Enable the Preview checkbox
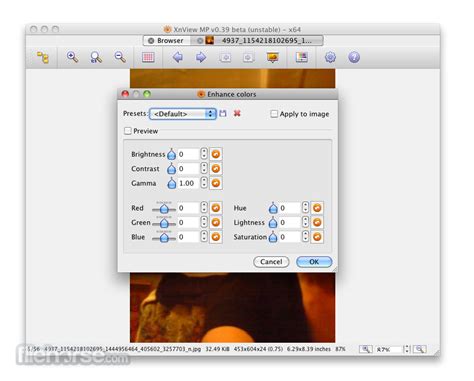The width and height of the screenshot is (474, 381). click(x=128, y=131)
